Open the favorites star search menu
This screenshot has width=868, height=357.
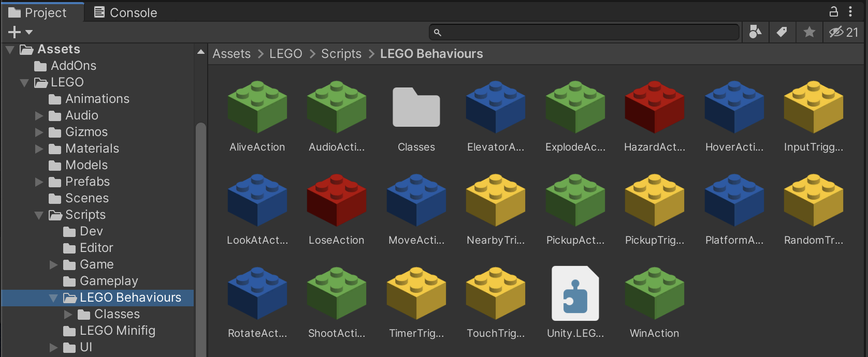pyautogui.click(x=809, y=32)
